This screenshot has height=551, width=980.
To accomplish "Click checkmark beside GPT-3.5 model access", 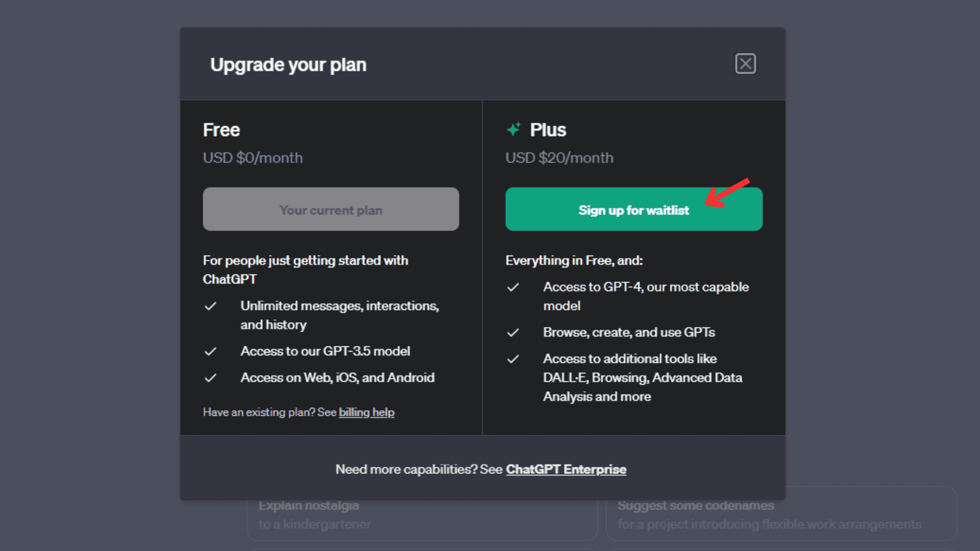I will (210, 352).
